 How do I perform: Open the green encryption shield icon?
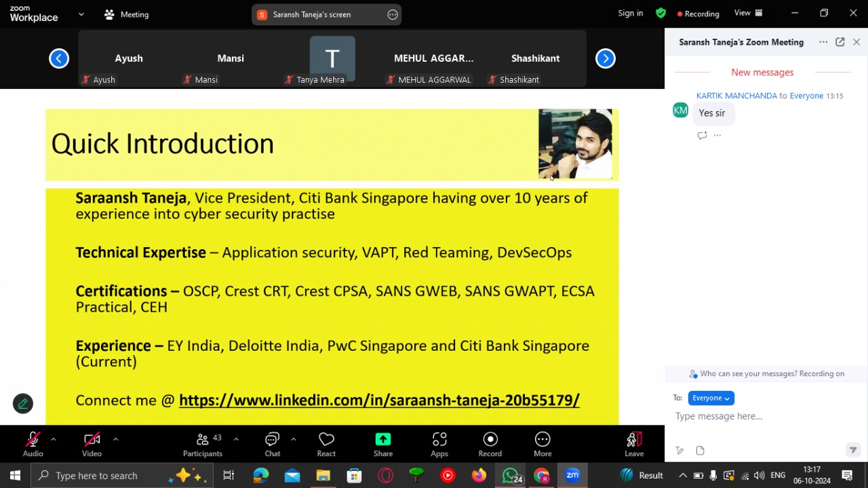coord(661,13)
